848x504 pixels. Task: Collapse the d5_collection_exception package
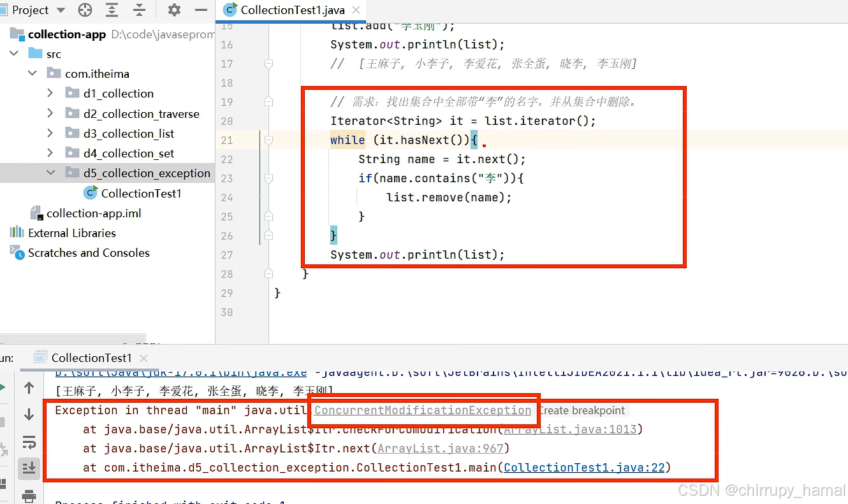click(x=50, y=173)
